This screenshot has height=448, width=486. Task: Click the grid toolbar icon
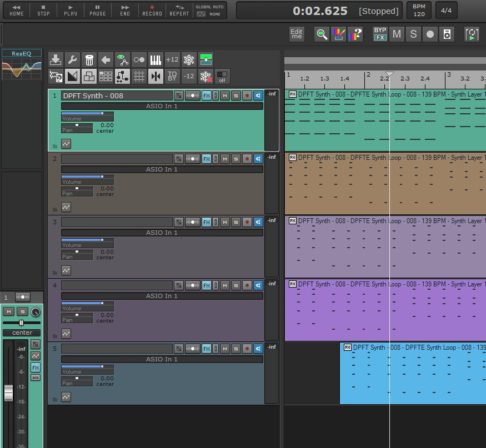(x=139, y=77)
